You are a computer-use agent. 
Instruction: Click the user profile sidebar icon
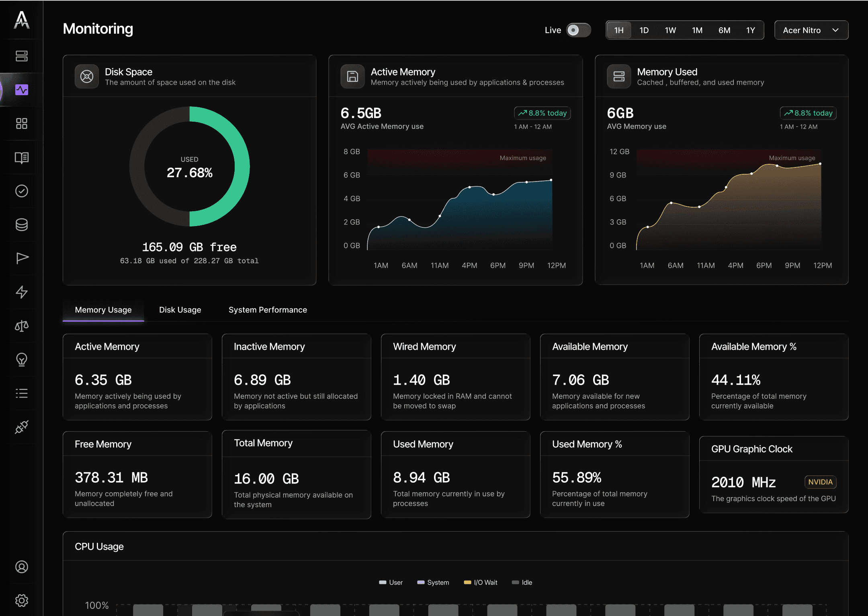click(22, 567)
